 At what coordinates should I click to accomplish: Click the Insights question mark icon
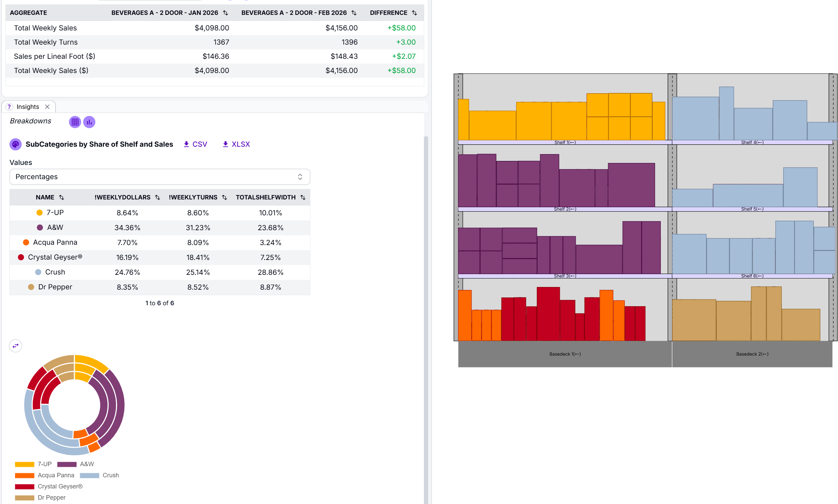(9, 106)
